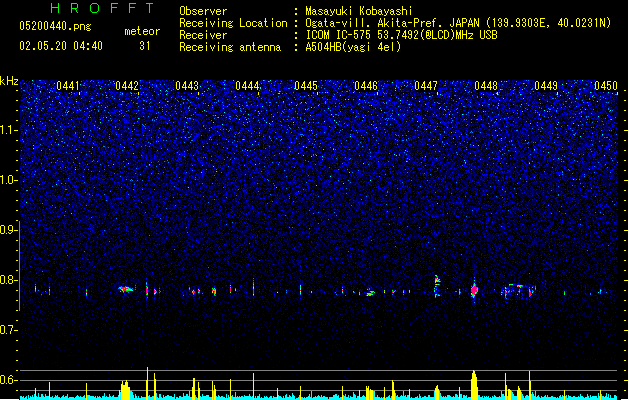The image size is (629, 400).
Task: Click time marker 0442
Action: click(127, 86)
